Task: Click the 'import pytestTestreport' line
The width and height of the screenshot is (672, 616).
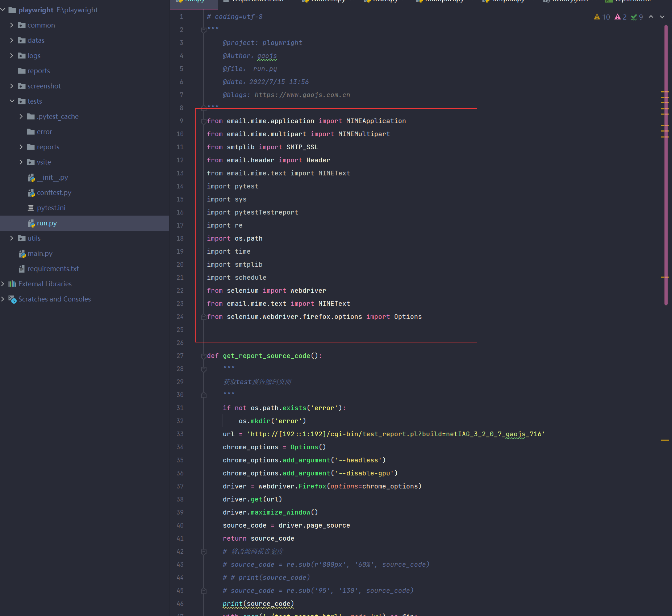Action: pyautogui.click(x=252, y=212)
